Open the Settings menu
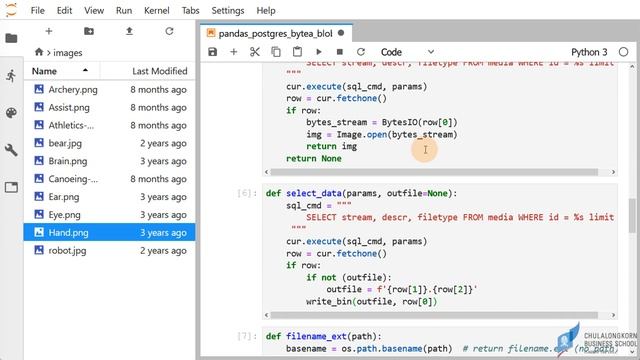 click(x=228, y=10)
